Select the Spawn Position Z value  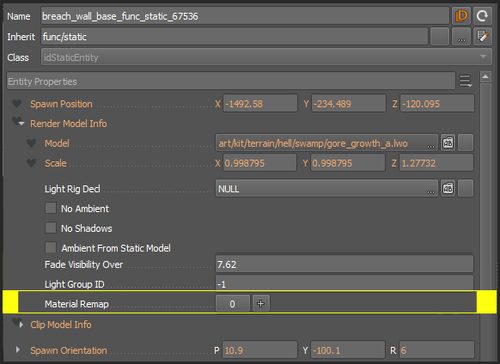pos(437,103)
